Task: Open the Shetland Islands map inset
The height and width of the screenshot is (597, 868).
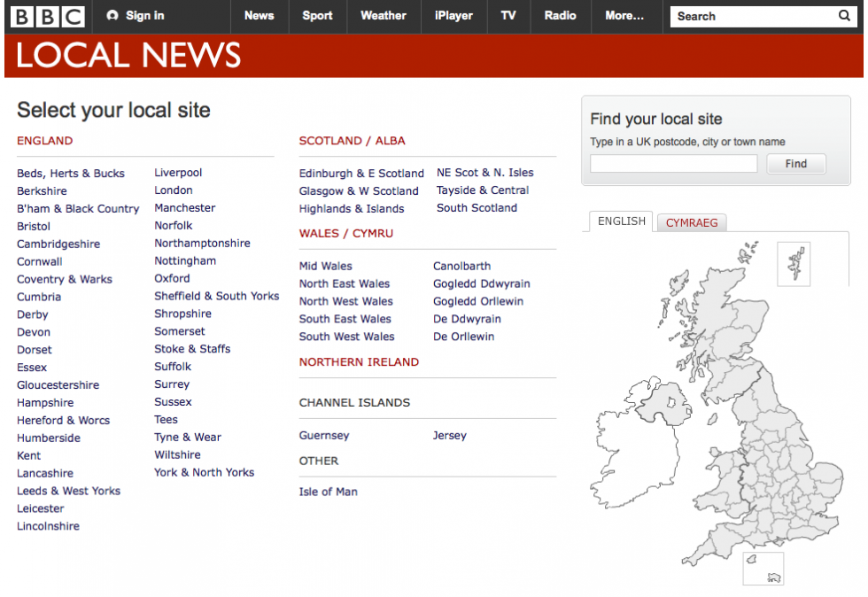Action: coord(794,264)
